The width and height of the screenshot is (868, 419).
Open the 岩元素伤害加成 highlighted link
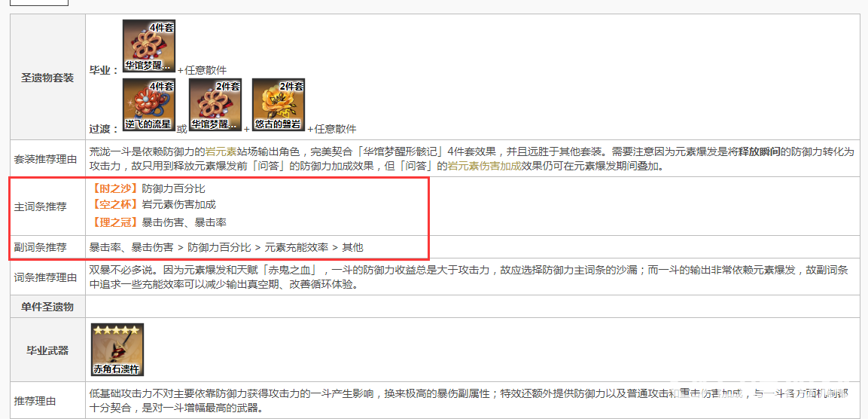tap(484, 165)
